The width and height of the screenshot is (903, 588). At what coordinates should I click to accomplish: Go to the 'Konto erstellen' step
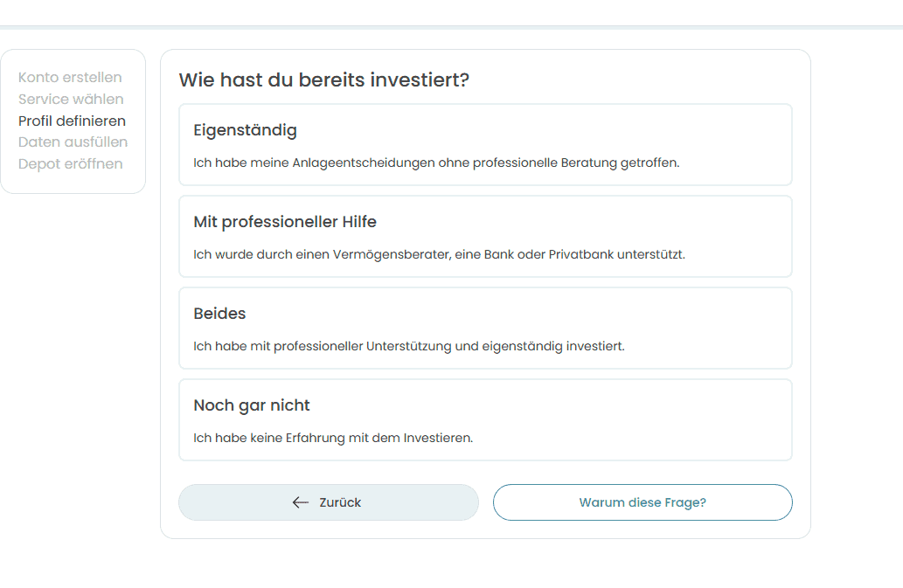pos(70,78)
